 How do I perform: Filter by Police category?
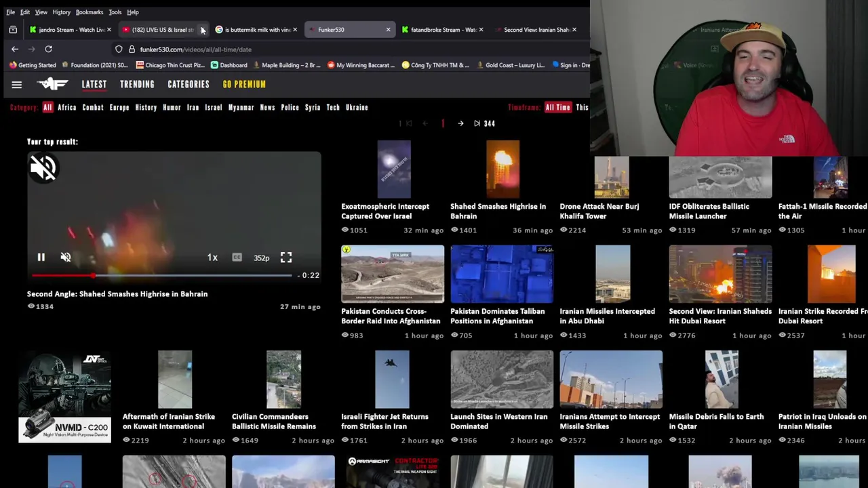[x=290, y=107]
